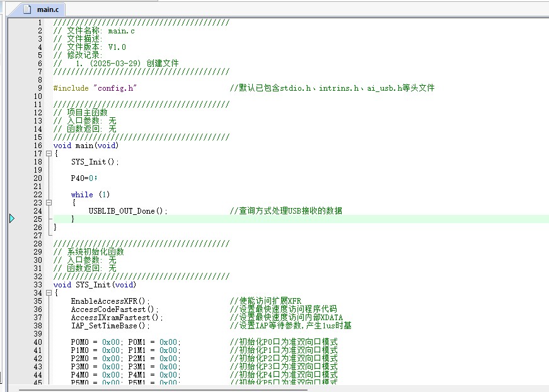This screenshot has width=549, height=392.
Task: Click the SYS_Init() call inside main
Action: tap(95, 162)
